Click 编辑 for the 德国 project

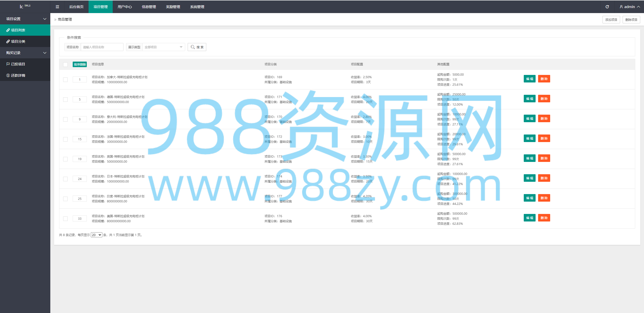[530, 99]
